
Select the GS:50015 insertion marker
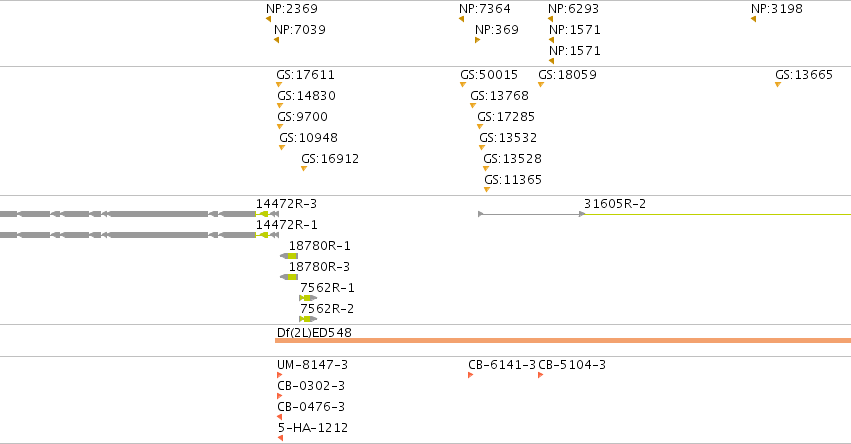coord(463,85)
